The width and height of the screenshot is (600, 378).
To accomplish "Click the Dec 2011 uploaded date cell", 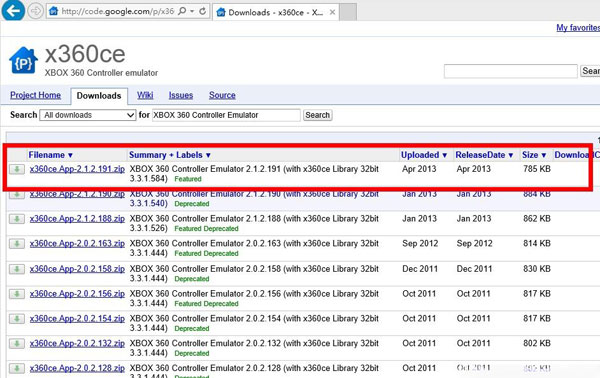I will [420, 269].
